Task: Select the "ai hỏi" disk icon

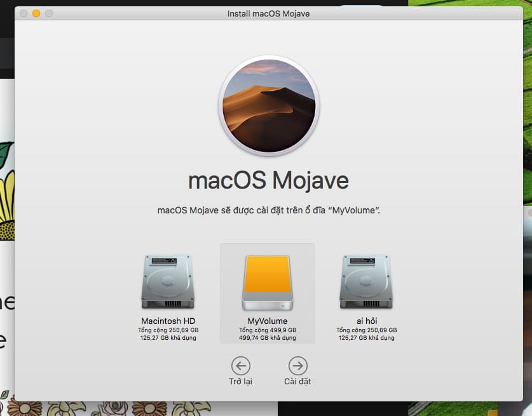Action: coord(367,281)
